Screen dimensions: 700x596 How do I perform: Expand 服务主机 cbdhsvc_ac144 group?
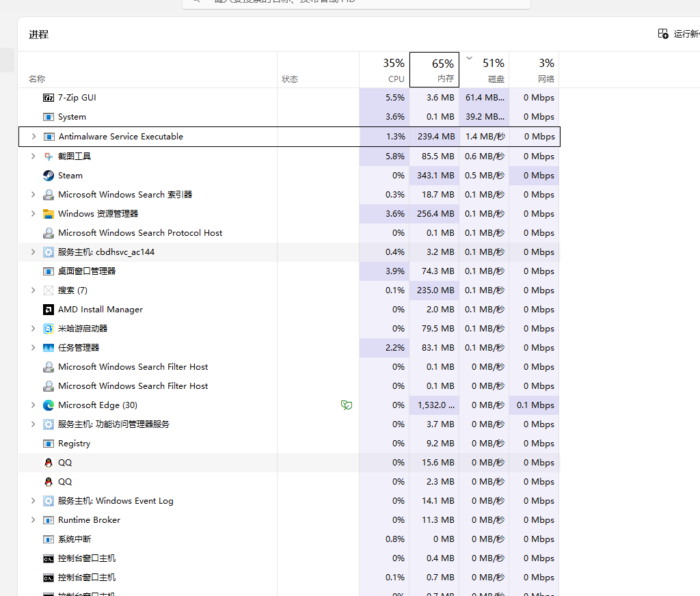point(33,252)
